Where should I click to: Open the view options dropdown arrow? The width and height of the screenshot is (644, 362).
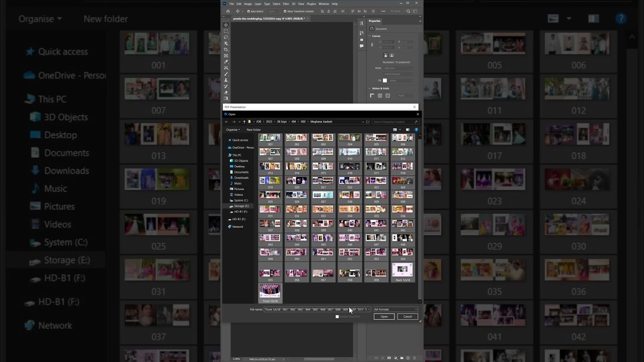coord(400,130)
